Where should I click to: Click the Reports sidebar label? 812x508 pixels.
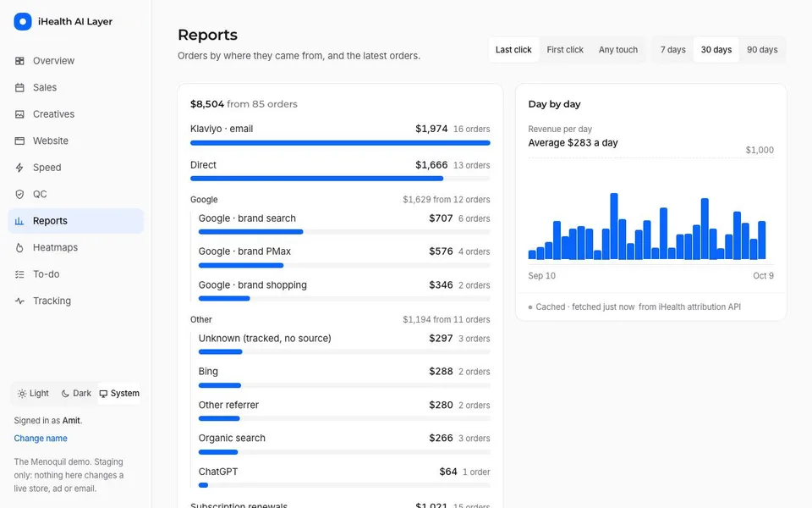pyautogui.click(x=50, y=221)
